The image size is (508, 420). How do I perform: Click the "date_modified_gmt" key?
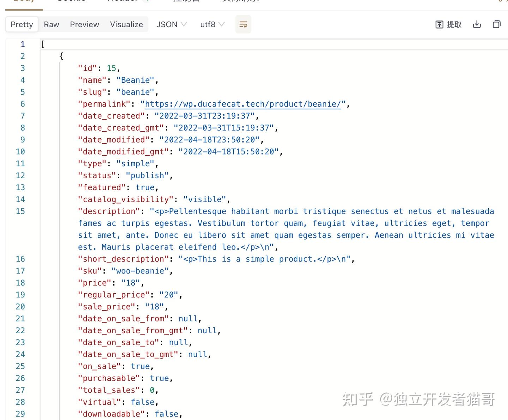click(123, 152)
